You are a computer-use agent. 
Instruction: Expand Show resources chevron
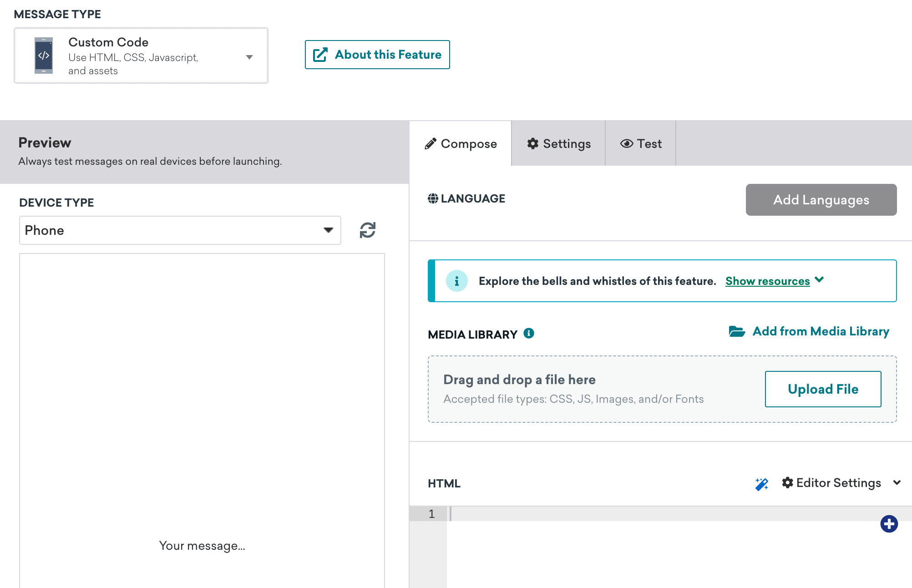point(820,280)
